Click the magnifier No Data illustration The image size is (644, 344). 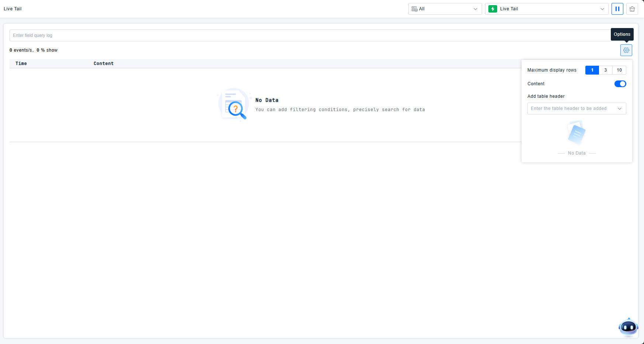coord(234,105)
